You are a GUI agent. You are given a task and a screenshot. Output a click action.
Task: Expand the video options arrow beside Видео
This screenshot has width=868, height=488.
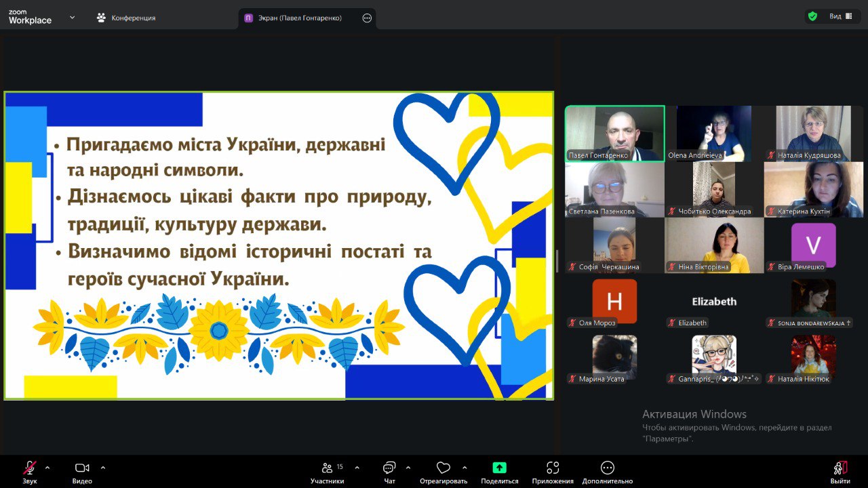(x=103, y=468)
